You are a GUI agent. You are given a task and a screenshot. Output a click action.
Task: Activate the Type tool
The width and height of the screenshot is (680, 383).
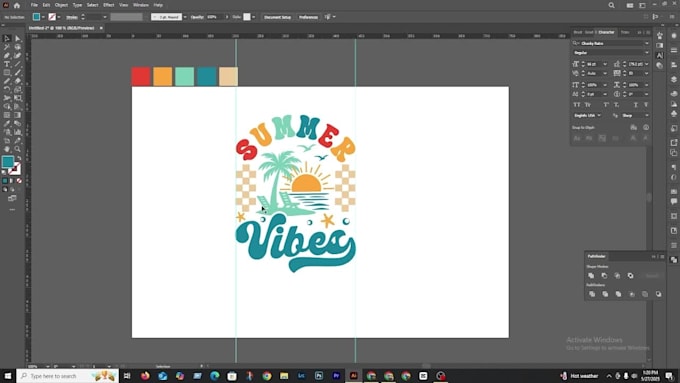[x=7, y=64]
